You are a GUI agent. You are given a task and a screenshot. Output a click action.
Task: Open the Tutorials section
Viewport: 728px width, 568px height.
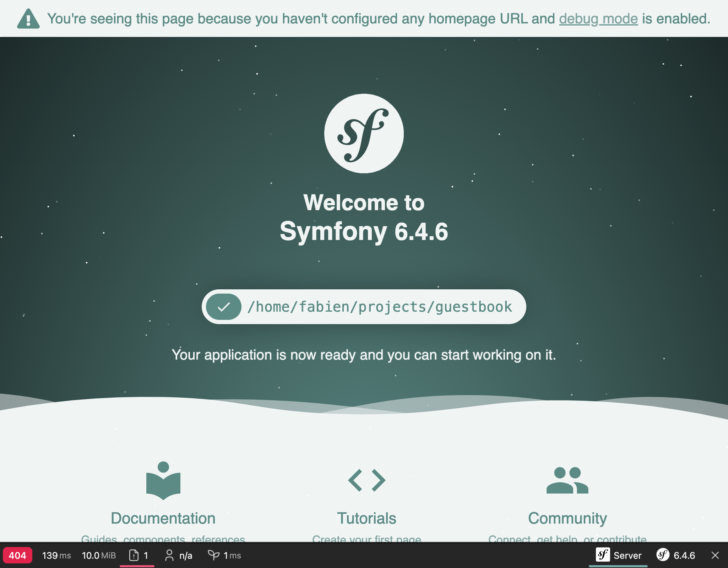pos(367,518)
